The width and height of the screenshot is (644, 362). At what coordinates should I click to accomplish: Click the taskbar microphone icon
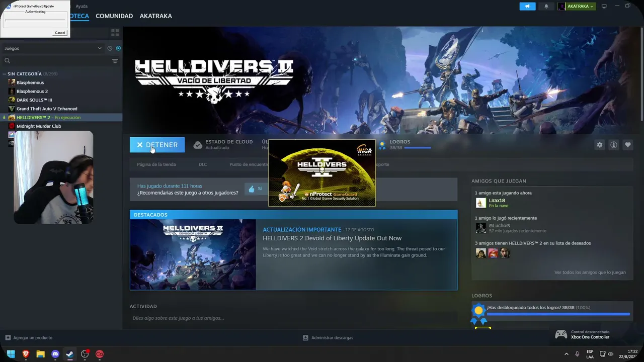(577, 354)
